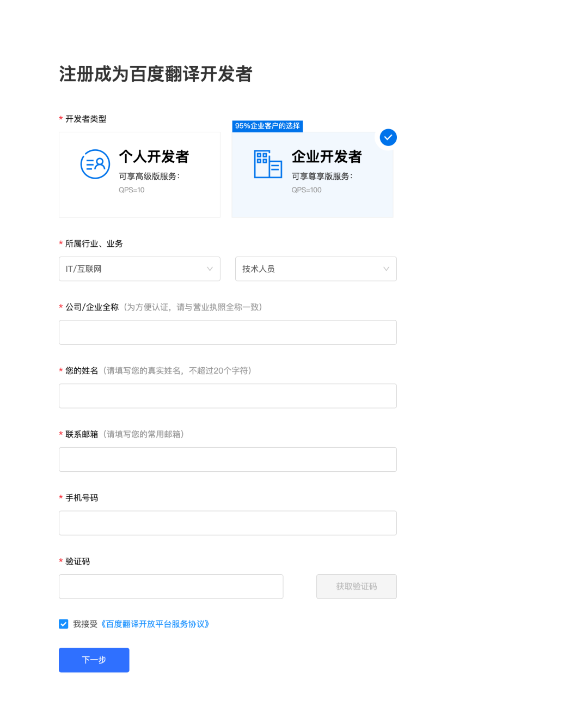Image resolution: width=588 pixels, height=706 pixels.
Task: Click the 企业开发者 building icon
Action: [x=268, y=164]
